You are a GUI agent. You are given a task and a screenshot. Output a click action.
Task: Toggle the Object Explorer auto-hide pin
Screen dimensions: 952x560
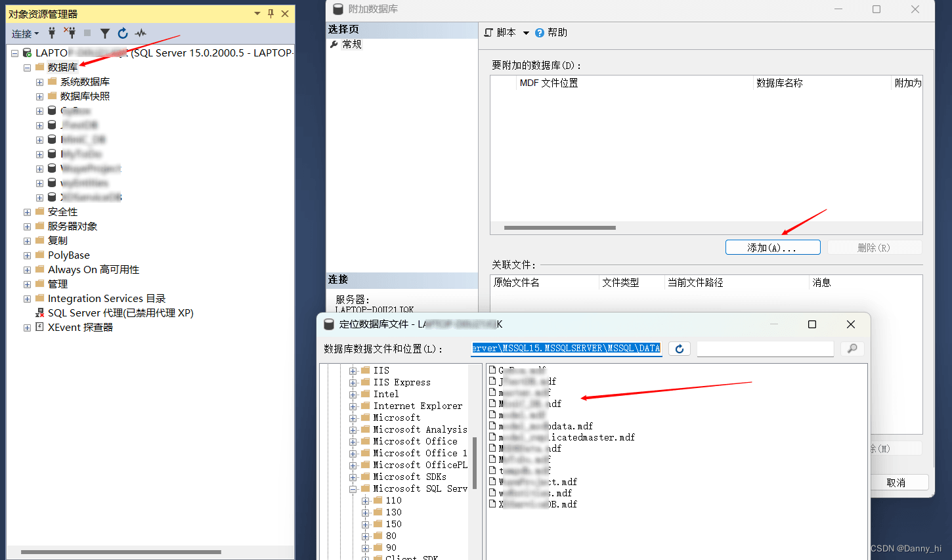pyautogui.click(x=270, y=13)
